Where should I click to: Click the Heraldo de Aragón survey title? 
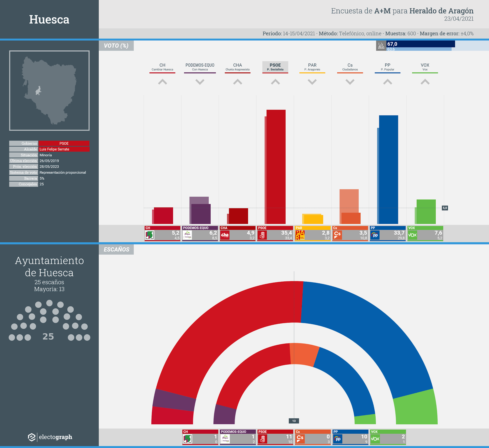[x=402, y=11]
